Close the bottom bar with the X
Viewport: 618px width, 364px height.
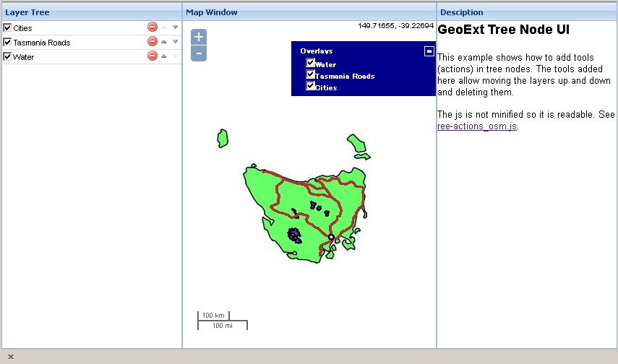click(x=11, y=357)
